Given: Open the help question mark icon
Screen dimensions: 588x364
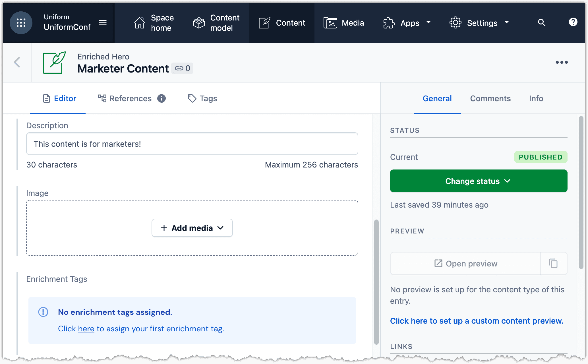Looking at the screenshot, I should (573, 22).
